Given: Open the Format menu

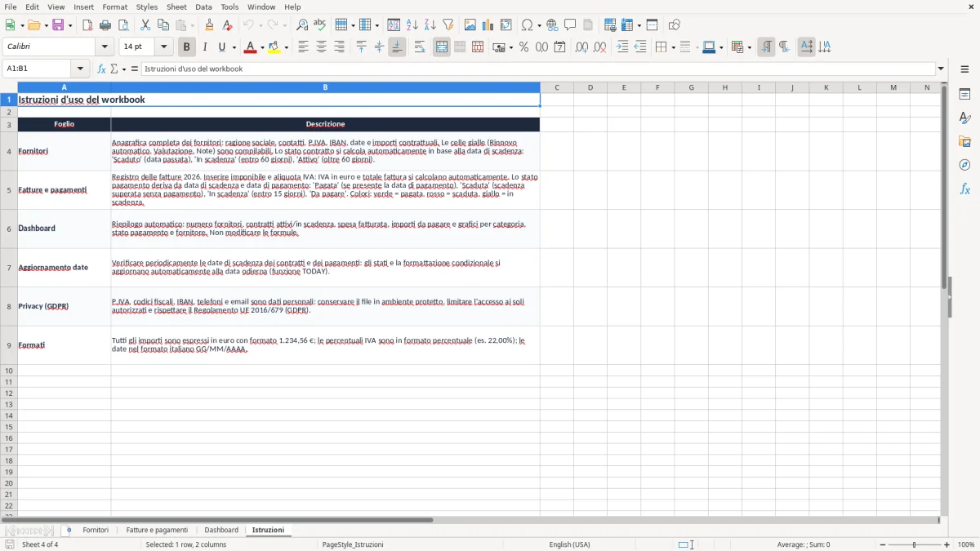Looking at the screenshot, I should tap(115, 7).
